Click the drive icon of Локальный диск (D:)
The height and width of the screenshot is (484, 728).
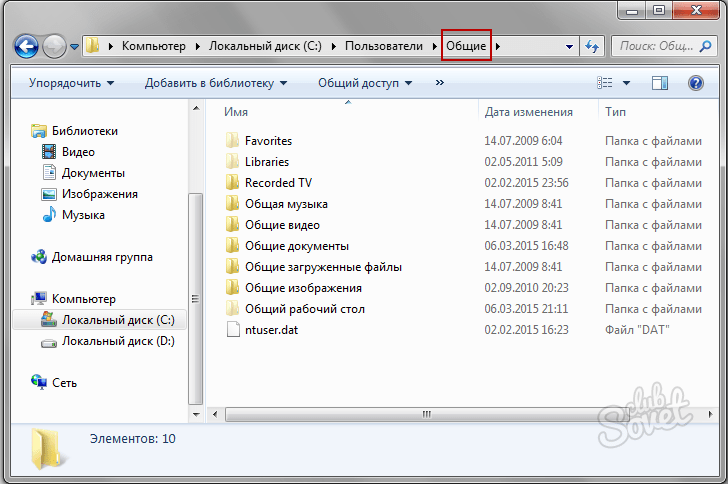tap(49, 343)
